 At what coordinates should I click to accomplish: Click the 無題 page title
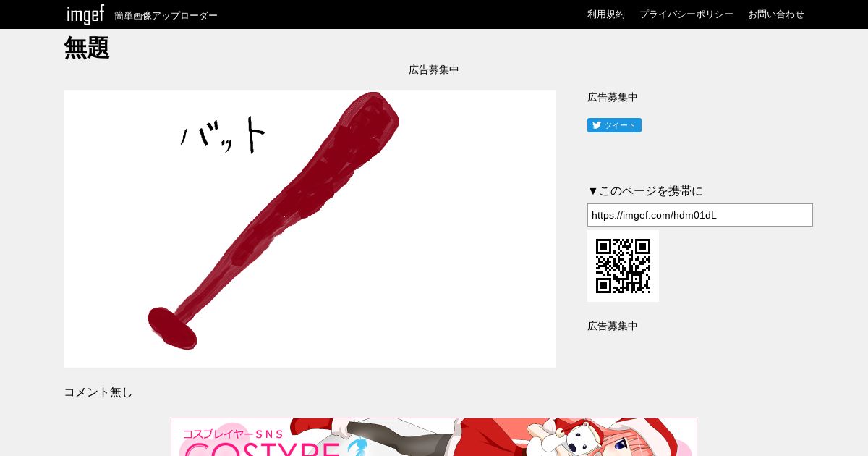[87, 48]
